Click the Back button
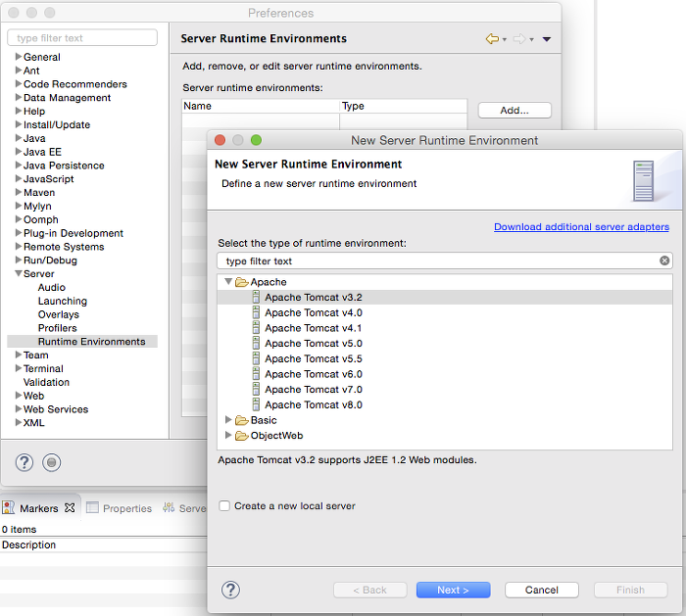Image resolution: width=686 pixels, height=616 pixels. click(370, 590)
